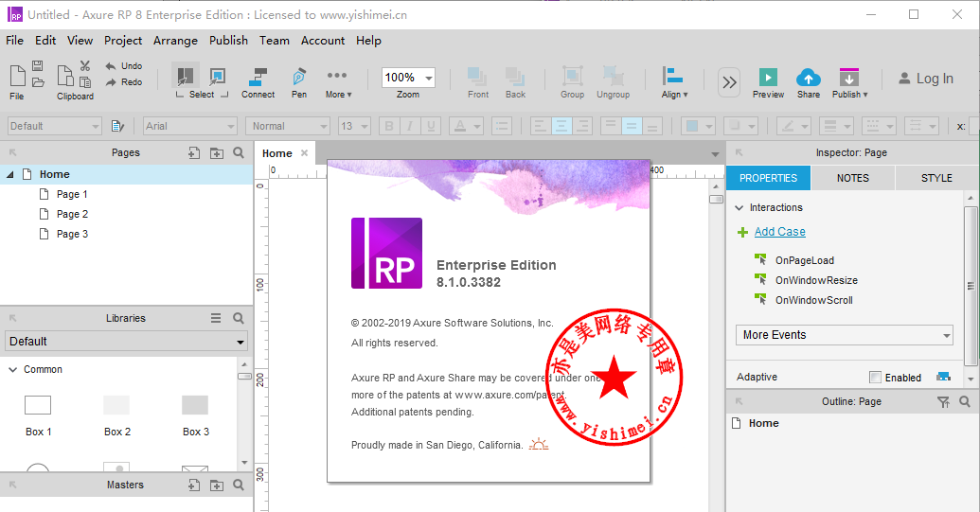Image resolution: width=980 pixels, height=512 pixels.
Task: Open the Align dropdown
Action: coord(674,81)
